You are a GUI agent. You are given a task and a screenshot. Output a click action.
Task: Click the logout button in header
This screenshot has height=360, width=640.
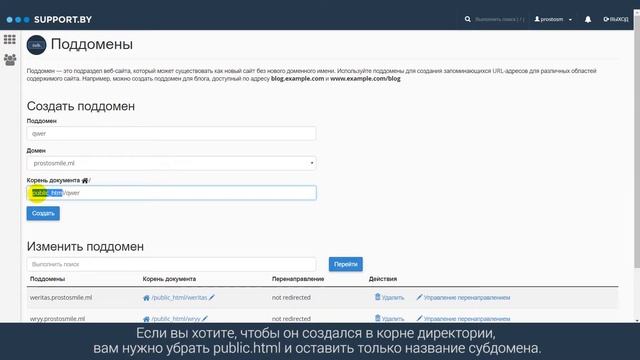[x=616, y=19]
